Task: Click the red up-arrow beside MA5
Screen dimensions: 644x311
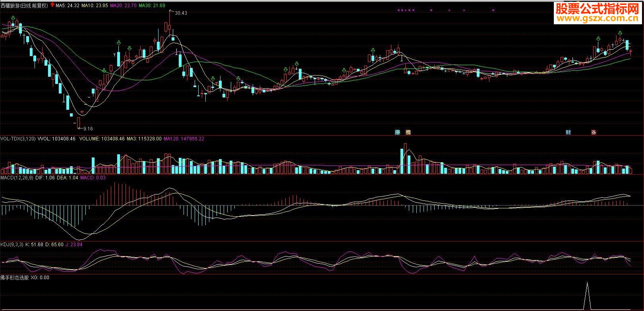Action: pos(52,5)
